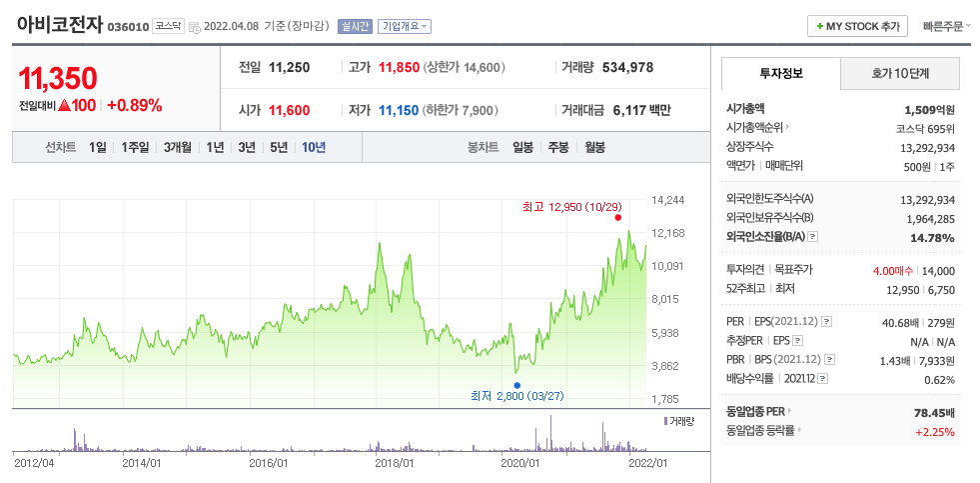Screen dimensions: 980x483
Task: Select the 1년 line chart period
Action: point(215,148)
